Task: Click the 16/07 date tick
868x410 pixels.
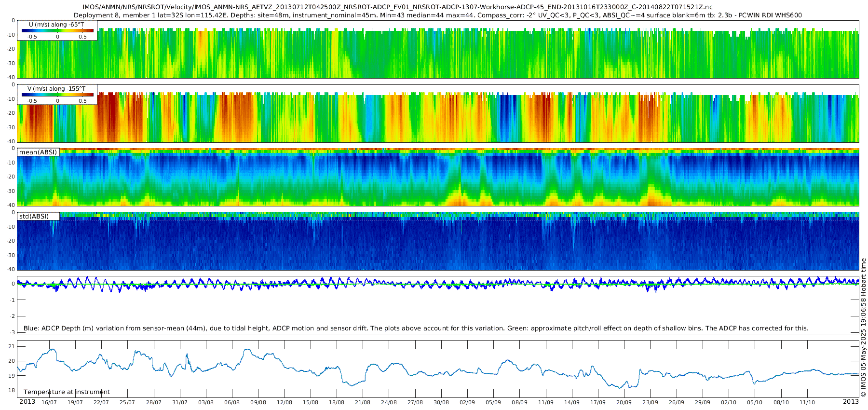Action: click(x=49, y=402)
